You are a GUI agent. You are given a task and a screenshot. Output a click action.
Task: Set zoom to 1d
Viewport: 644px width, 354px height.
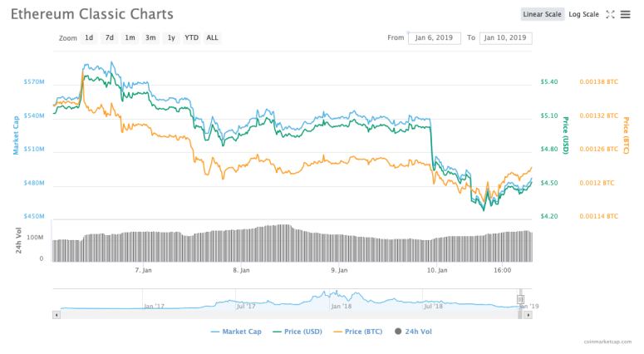(89, 37)
